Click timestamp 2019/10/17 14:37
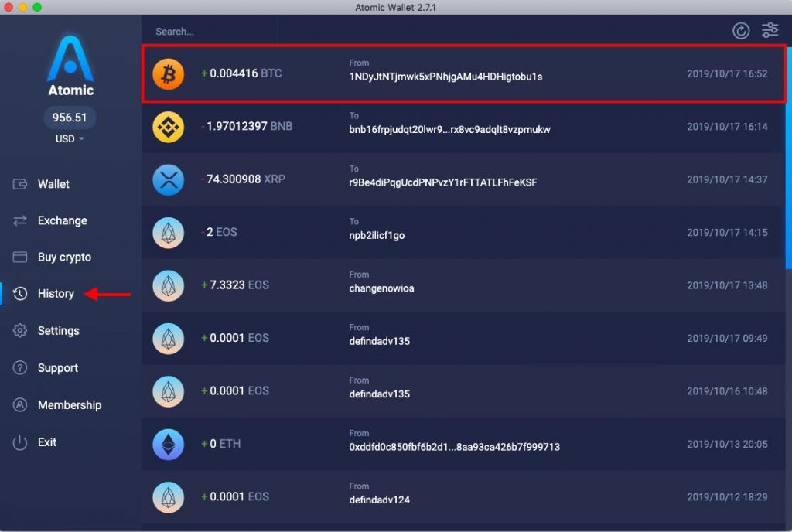Viewport: 792px width, 532px height. [x=727, y=179]
